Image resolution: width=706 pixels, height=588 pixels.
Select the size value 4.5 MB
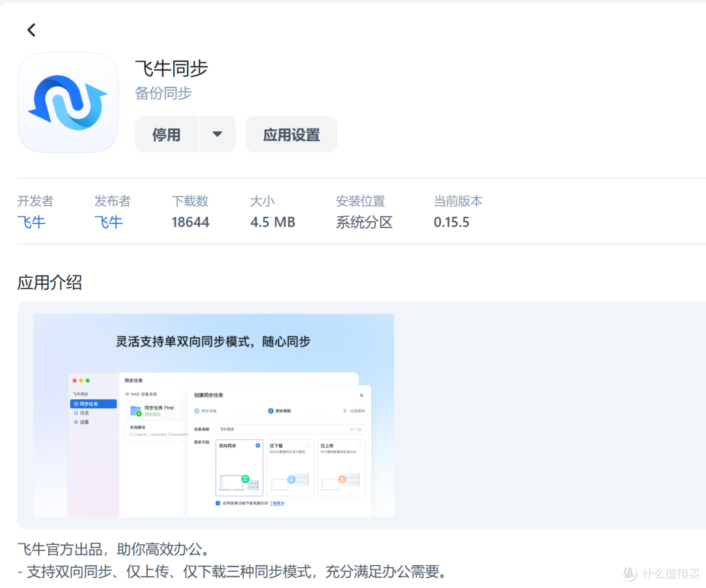click(273, 221)
